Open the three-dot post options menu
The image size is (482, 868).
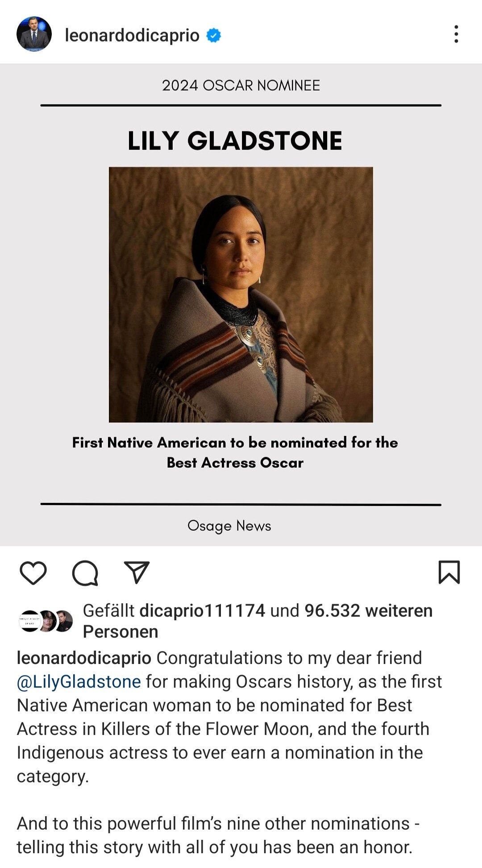coord(456,34)
